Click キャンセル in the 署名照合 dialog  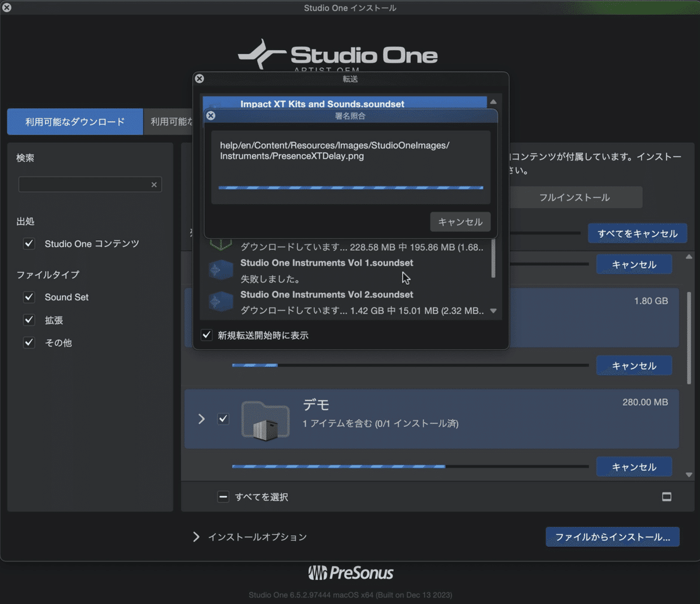460,222
